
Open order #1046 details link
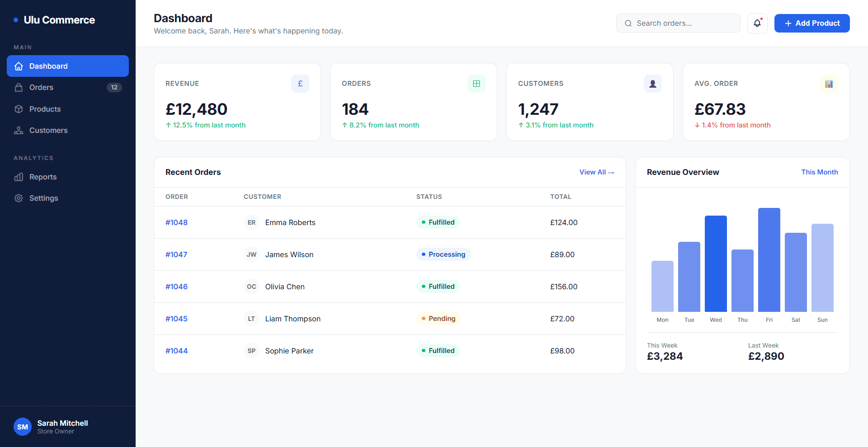tap(176, 286)
